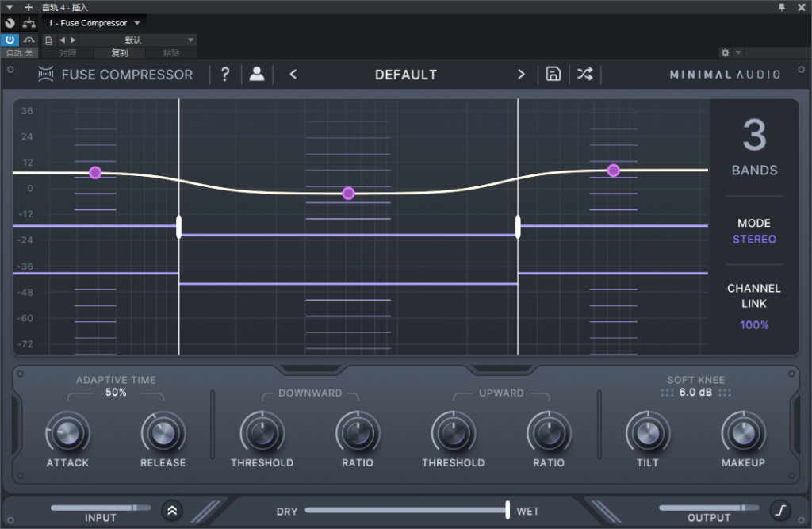Toggle the output soft clip curve icon
The image size is (812, 529).
(x=780, y=511)
